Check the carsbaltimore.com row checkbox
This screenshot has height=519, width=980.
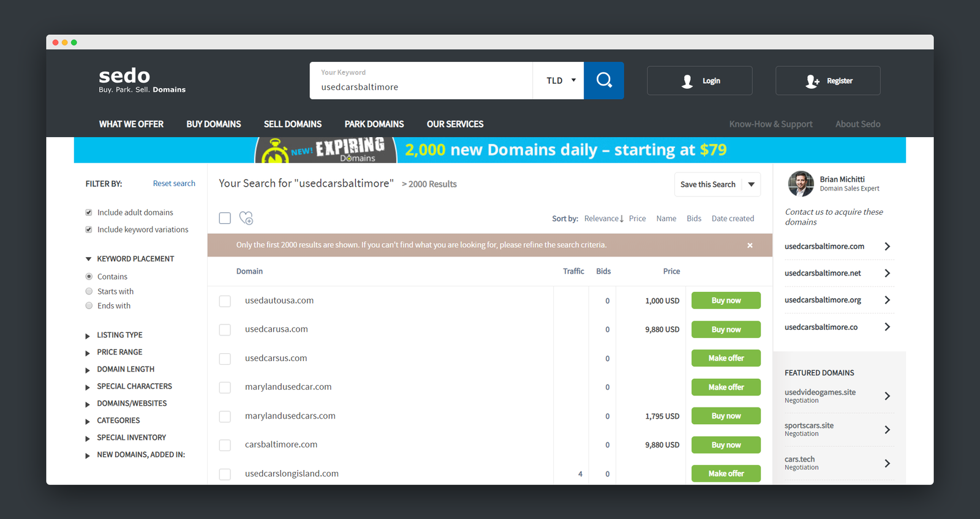click(x=225, y=445)
